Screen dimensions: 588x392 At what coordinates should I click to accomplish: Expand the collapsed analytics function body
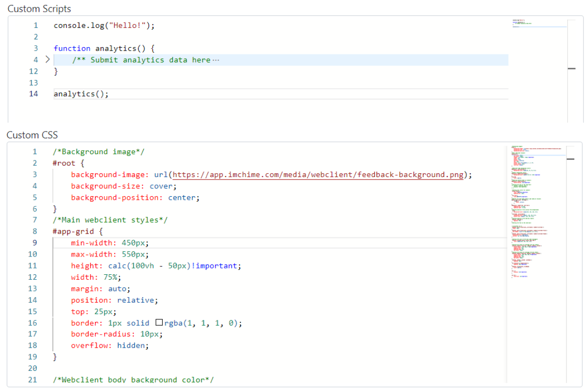[47, 59]
